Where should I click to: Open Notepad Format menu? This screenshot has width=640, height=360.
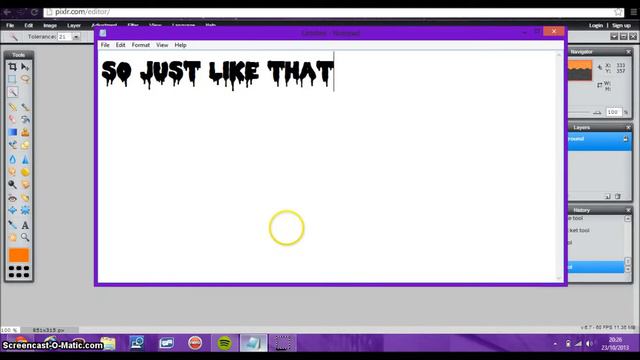coord(141,45)
